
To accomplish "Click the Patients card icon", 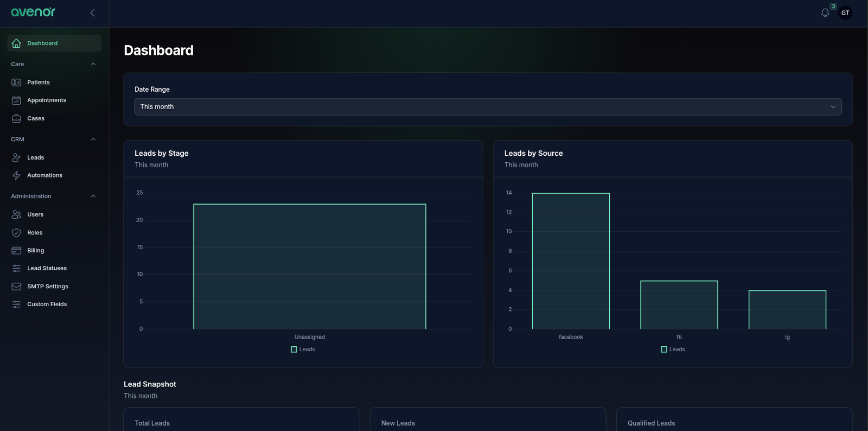I will 16,83.
